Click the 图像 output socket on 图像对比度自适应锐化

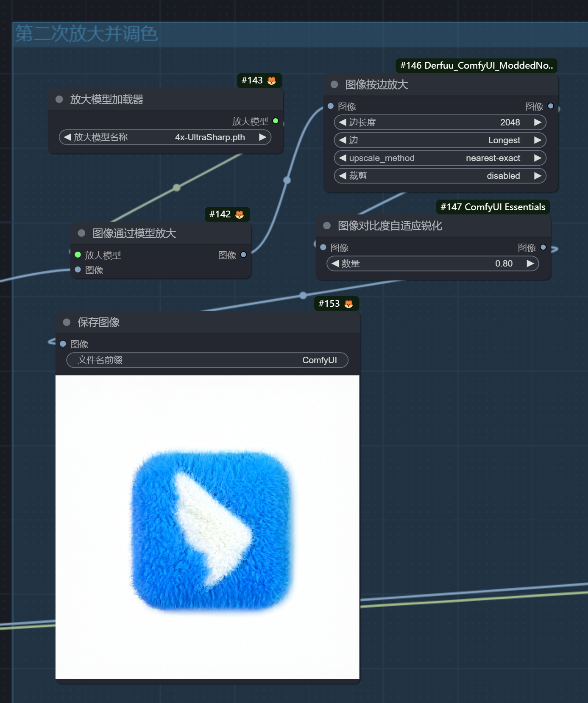click(x=543, y=247)
